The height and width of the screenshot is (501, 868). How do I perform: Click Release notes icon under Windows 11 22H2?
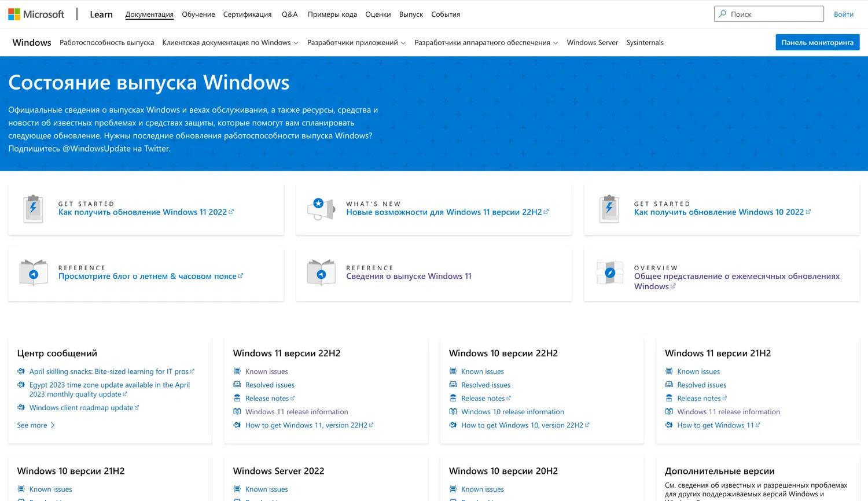tap(237, 398)
